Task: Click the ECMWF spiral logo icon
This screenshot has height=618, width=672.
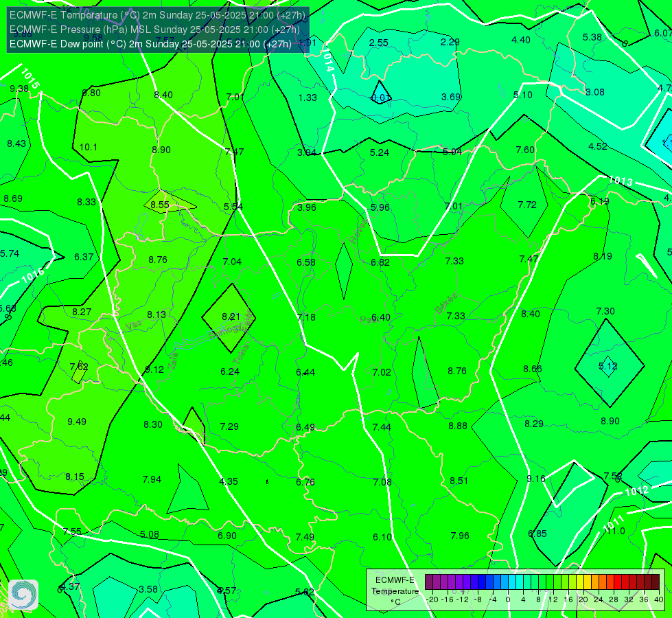Action: (x=23, y=595)
